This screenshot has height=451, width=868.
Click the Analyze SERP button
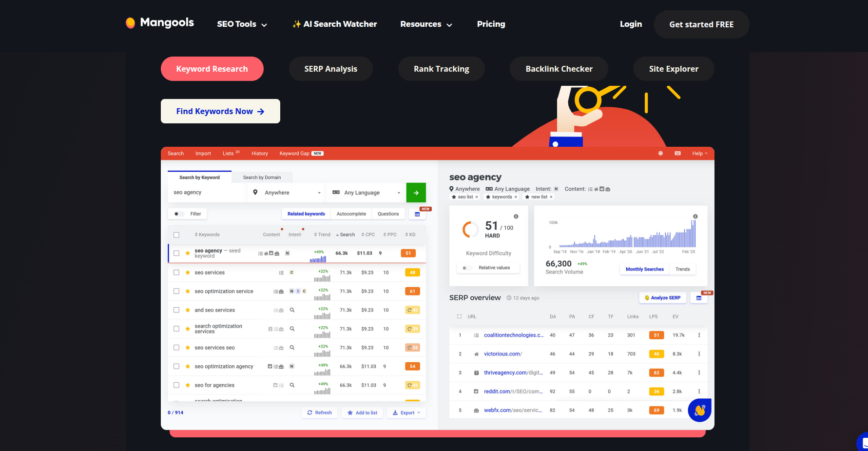click(x=663, y=298)
